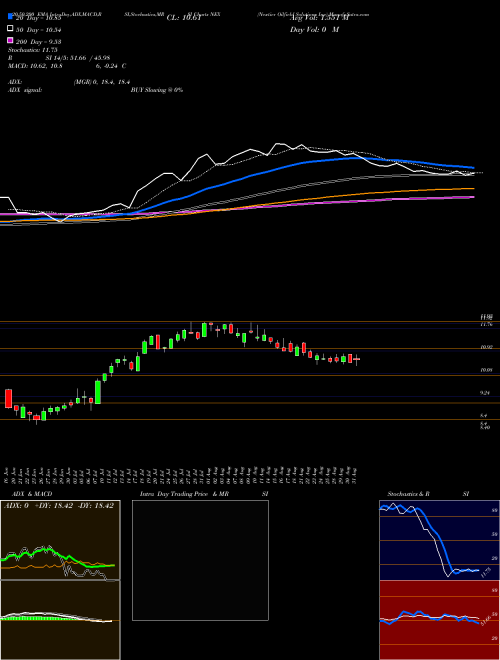This screenshot has height=660, width=500.
Task: Click the 'CL: 10.61' closing price text
Action: pyautogui.click(x=184, y=18)
